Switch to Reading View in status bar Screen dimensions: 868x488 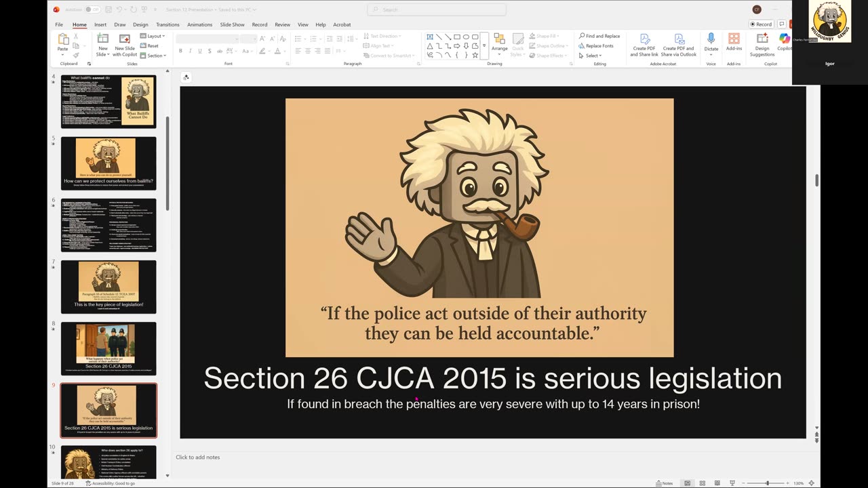[x=717, y=483]
